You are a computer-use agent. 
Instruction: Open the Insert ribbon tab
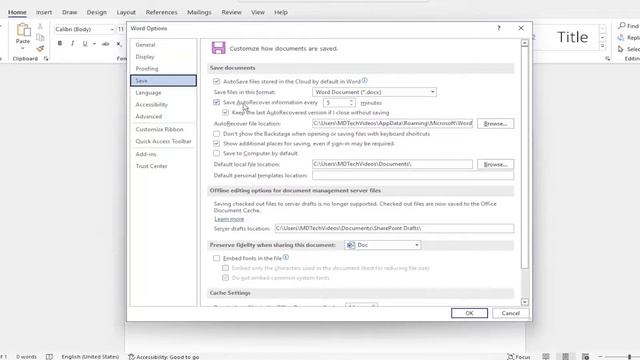[x=44, y=12]
